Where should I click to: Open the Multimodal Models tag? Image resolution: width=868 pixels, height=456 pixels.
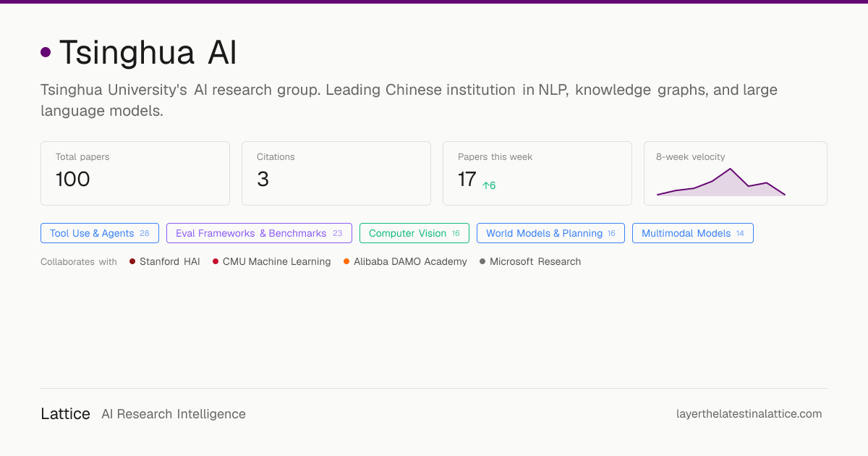tap(693, 233)
